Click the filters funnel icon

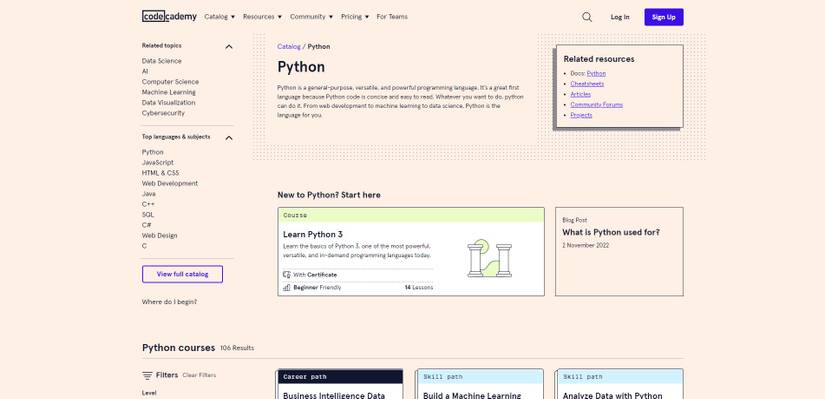coord(147,375)
